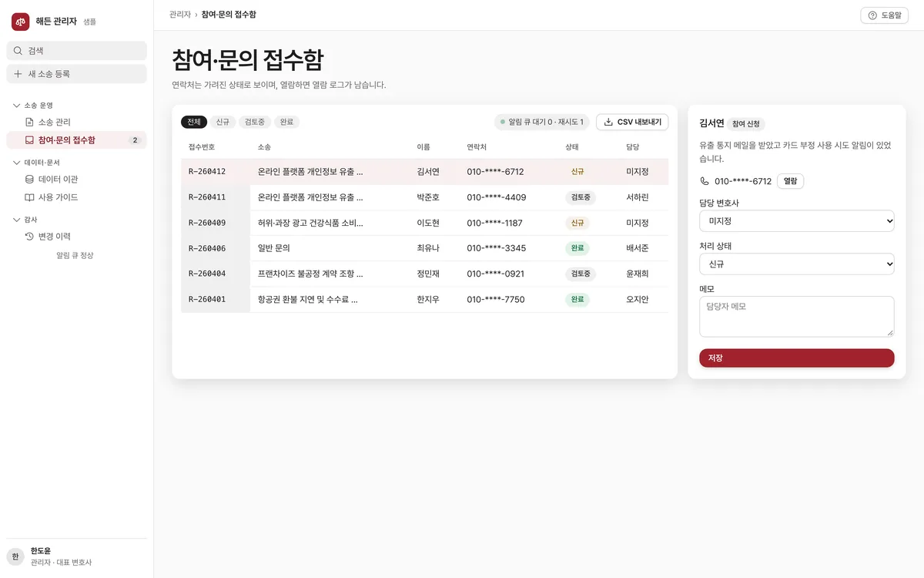Click the phone 010-****-7750 in the table
The width and height of the screenshot is (924, 578).
point(495,299)
